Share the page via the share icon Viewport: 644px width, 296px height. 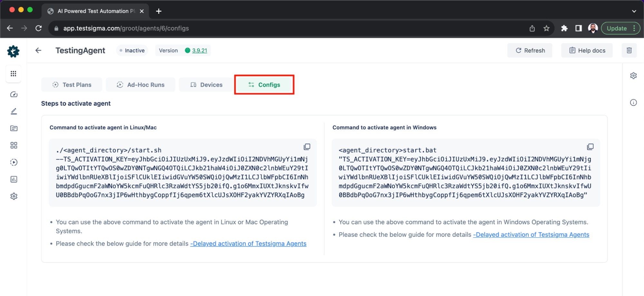[532, 28]
